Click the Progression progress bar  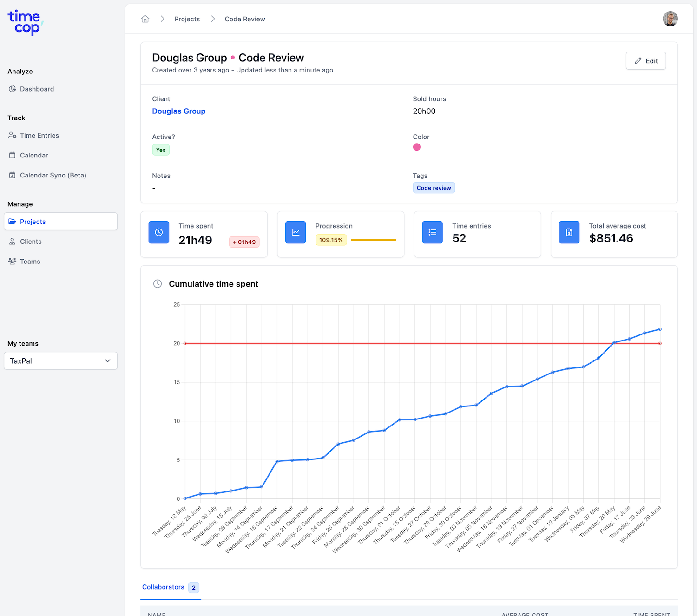pos(373,240)
